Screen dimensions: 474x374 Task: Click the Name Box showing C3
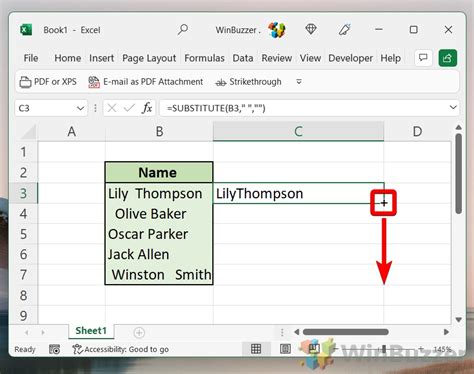tap(45, 108)
